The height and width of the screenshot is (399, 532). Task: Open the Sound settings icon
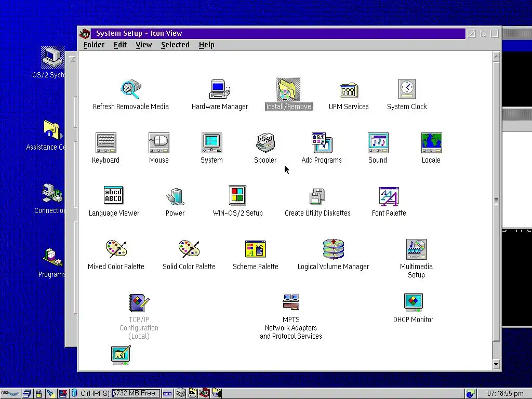[x=378, y=143]
